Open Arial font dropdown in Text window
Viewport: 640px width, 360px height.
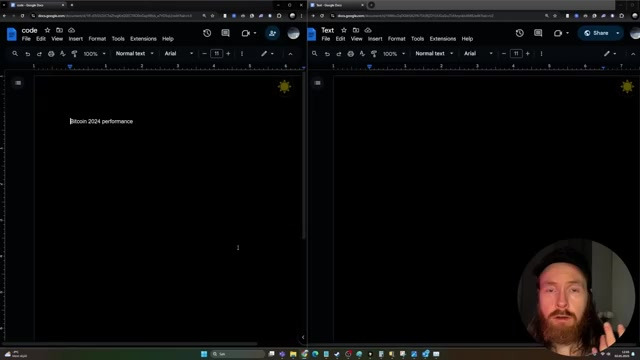click(x=478, y=53)
